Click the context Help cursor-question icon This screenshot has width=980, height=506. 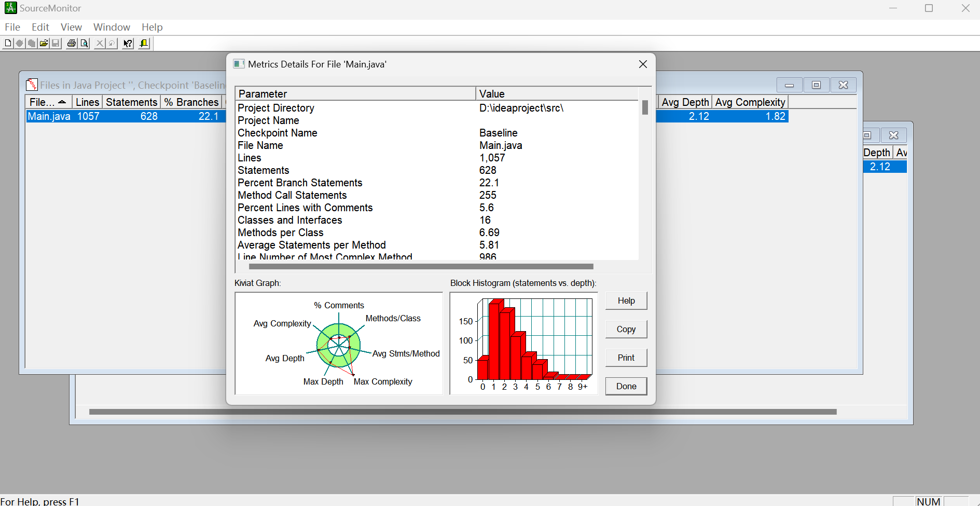click(128, 44)
